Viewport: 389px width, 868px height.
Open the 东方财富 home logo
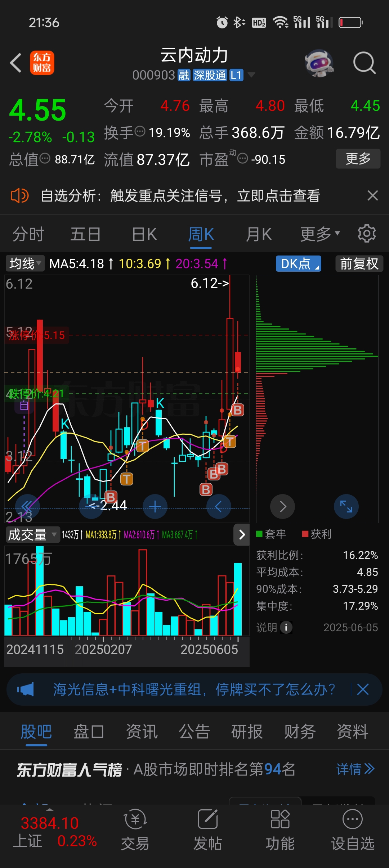(x=42, y=63)
